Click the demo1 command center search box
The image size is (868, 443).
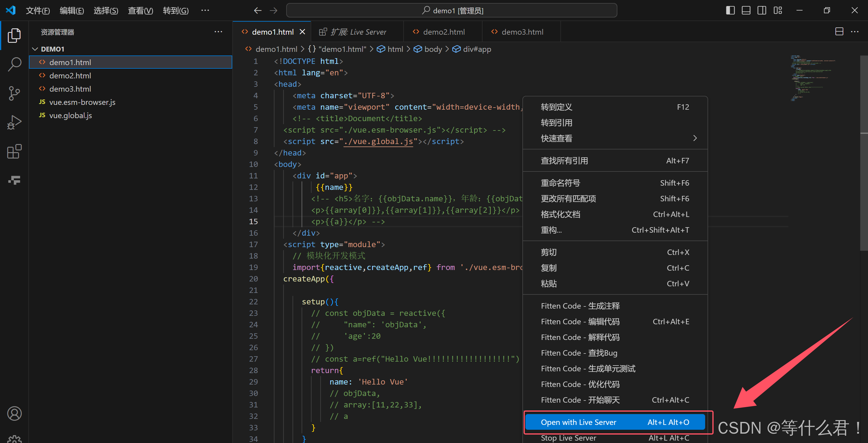pyautogui.click(x=451, y=11)
